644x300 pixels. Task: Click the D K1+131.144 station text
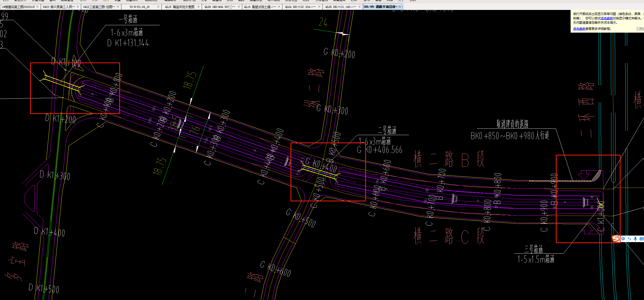tap(128, 43)
